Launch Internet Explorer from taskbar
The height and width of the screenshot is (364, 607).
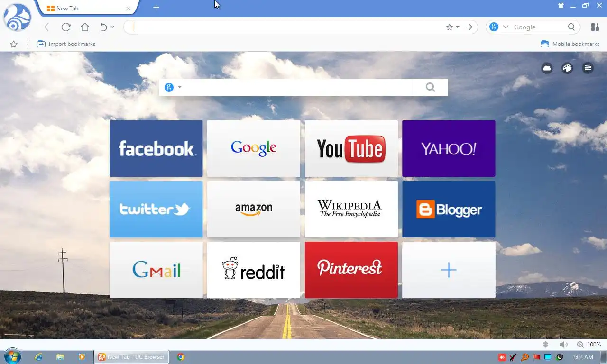pyautogui.click(x=38, y=357)
